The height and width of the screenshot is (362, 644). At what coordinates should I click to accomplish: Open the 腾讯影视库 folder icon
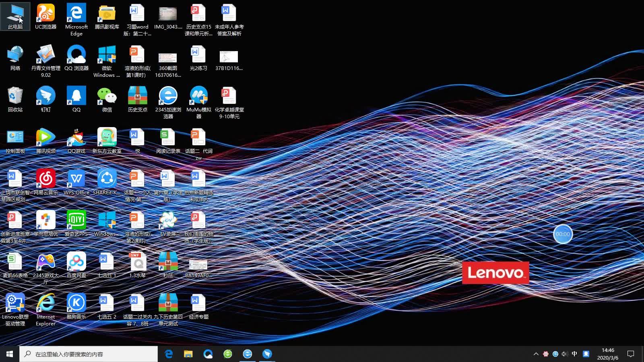pos(107,16)
